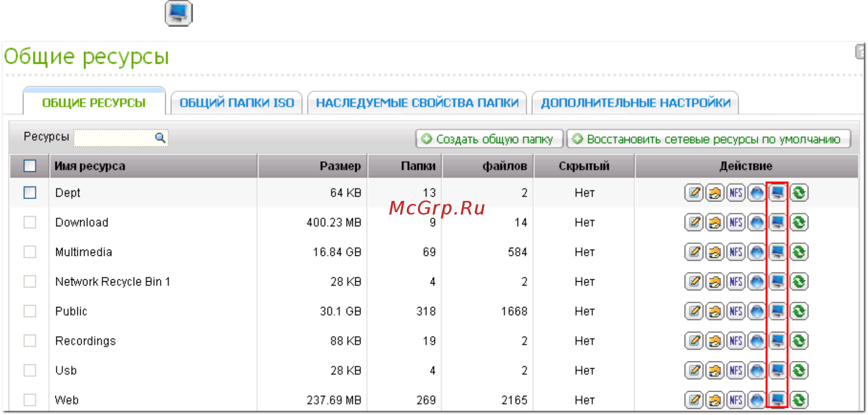Open the ДОПОЛНИТЕЛЬНЫЕ НАСТРОЙКИ tab
This screenshot has height=415, width=868.
[635, 103]
